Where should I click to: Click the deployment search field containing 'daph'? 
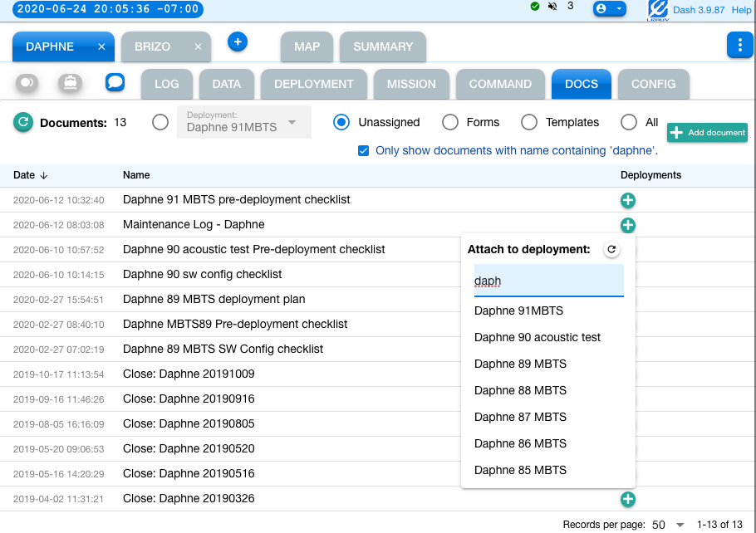548,281
